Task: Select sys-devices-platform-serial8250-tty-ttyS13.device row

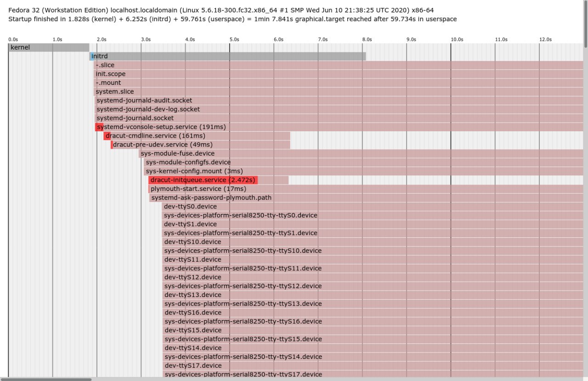Action: tap(373, 304)
